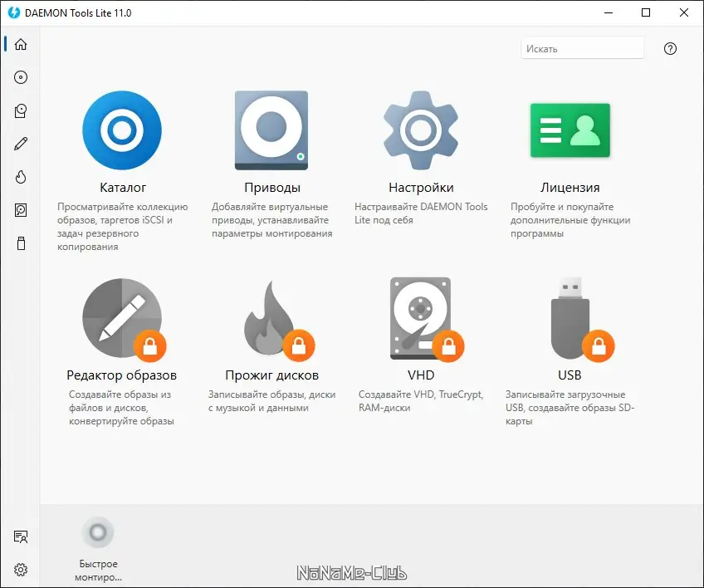Click the Редактор образов heading

tap(122, 375)
